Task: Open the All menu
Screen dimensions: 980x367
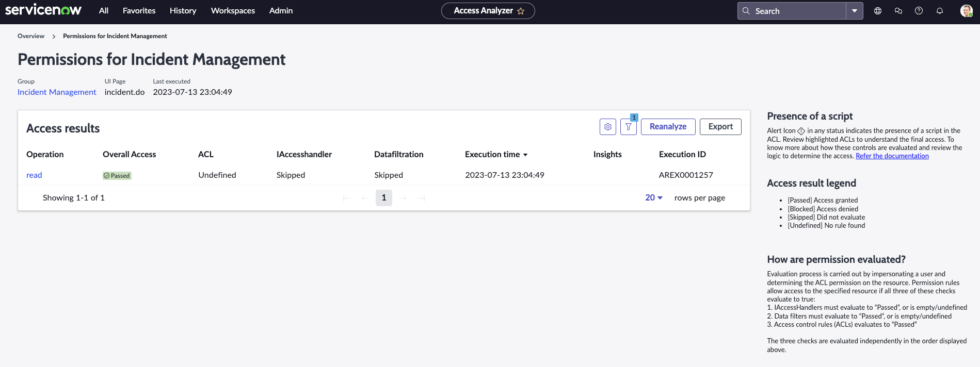Action: click(x=104, y=11)
